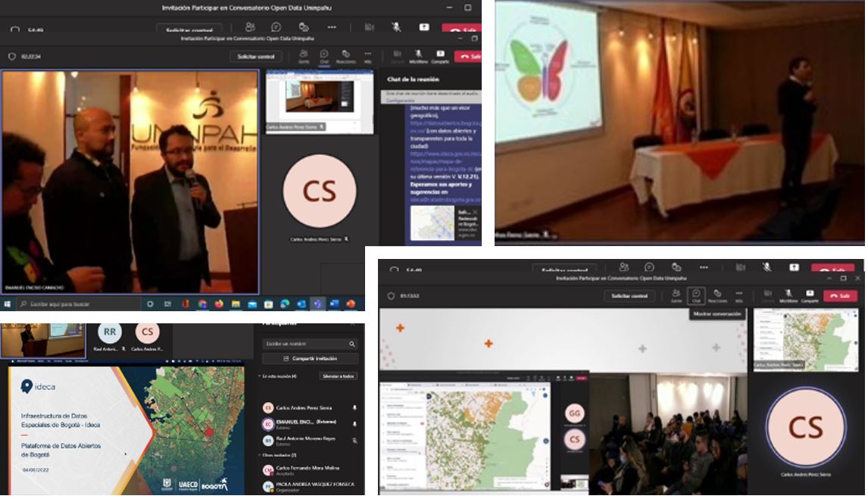The width and height of the screenshot is (868, 499).
Task: Open File Explorer on the taskbar
Action: click(x=236, y=304)
